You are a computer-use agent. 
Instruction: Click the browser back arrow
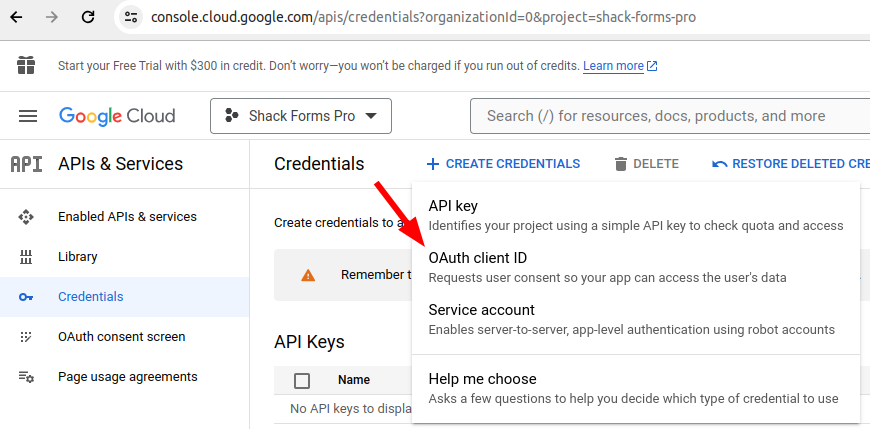[x=16, y=17]
